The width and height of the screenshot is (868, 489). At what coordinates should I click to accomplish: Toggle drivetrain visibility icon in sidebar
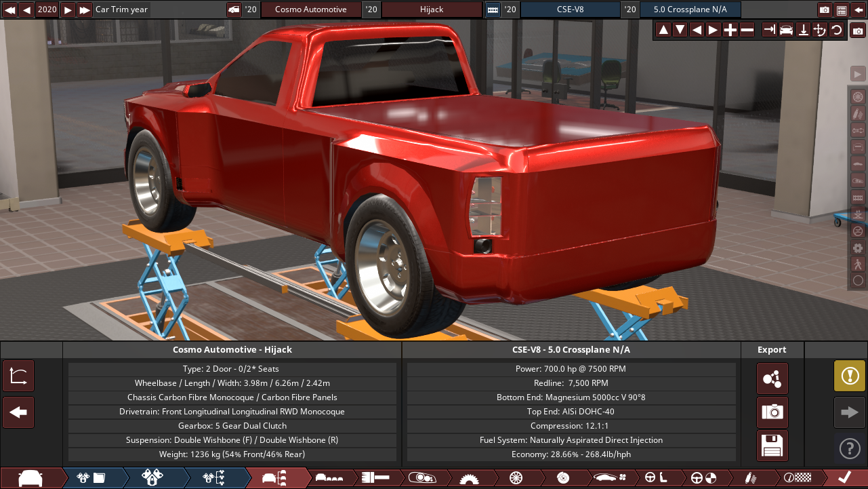[x=858, y=130]
